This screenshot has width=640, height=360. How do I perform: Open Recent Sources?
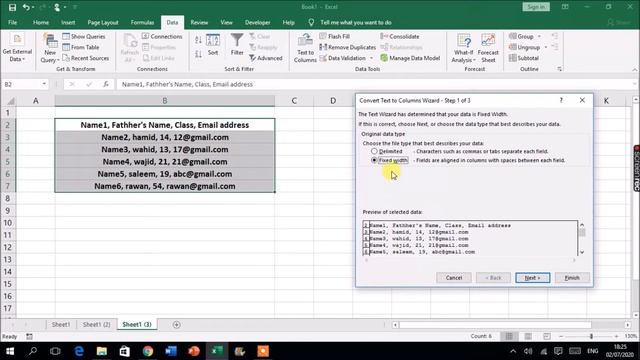pyautogui.click(x=86, y=58)
